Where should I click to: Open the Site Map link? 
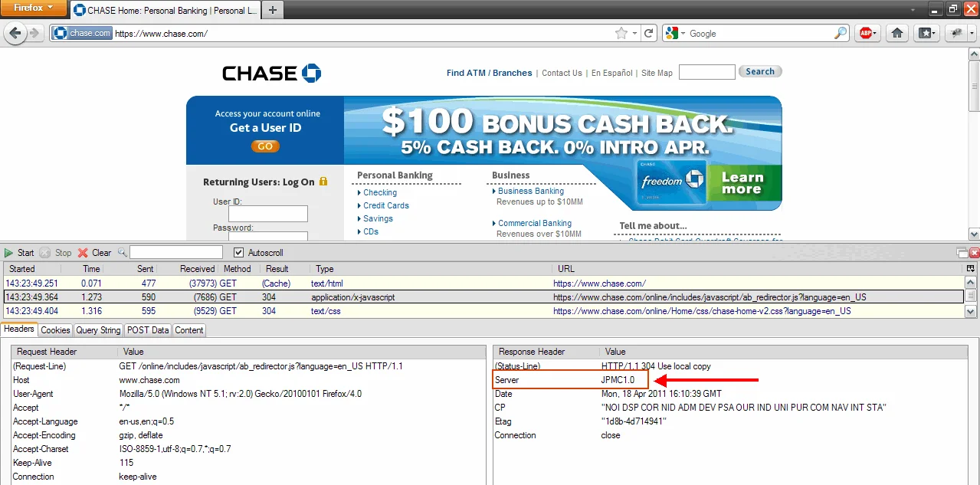tap(657, 73)
